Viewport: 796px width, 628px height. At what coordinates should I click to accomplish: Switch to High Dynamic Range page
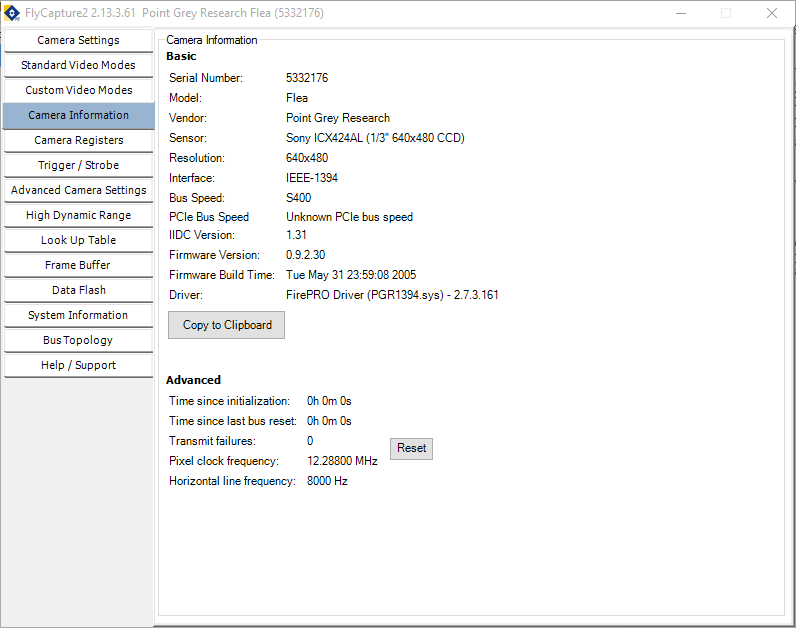(78, 215)
